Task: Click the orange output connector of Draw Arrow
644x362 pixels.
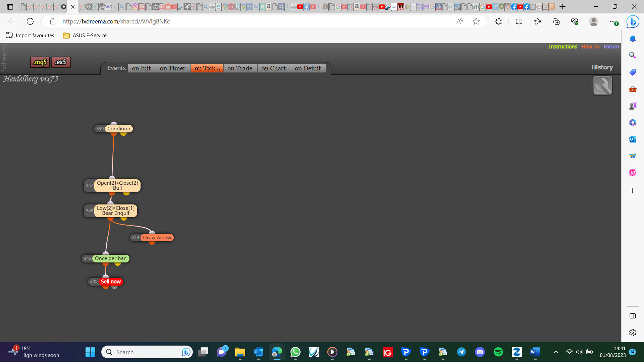Action: (152, 243)
